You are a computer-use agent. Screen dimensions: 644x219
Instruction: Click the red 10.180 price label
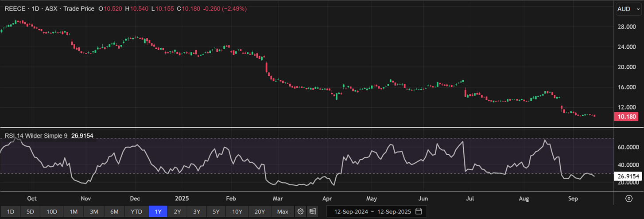(627, 117)
